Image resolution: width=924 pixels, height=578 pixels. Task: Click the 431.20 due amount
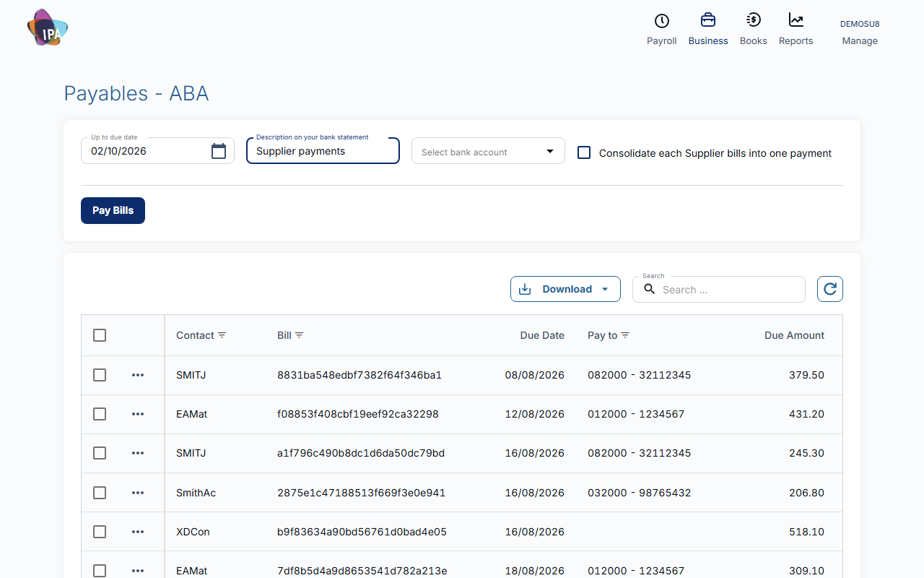pyautogui.click(x=806, y=414)
